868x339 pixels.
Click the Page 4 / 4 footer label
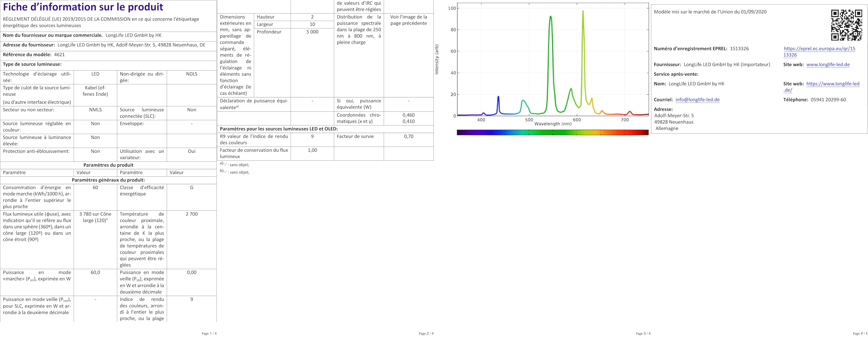coord(860,334)
